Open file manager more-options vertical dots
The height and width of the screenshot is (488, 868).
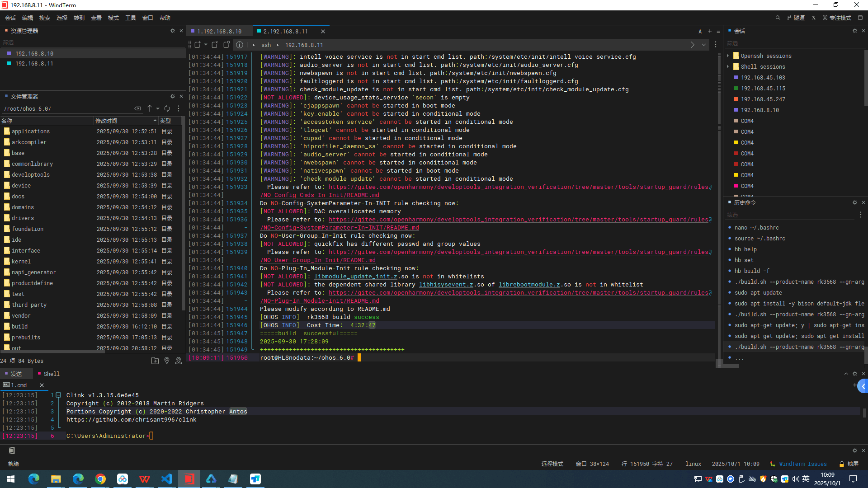[x=179, y=108]
